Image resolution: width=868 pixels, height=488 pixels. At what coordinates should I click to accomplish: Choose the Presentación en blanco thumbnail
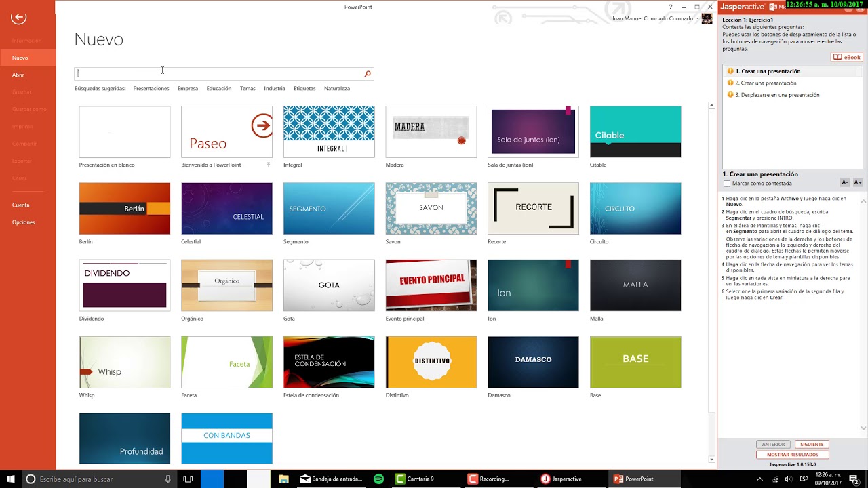click(x=125, y=131)
